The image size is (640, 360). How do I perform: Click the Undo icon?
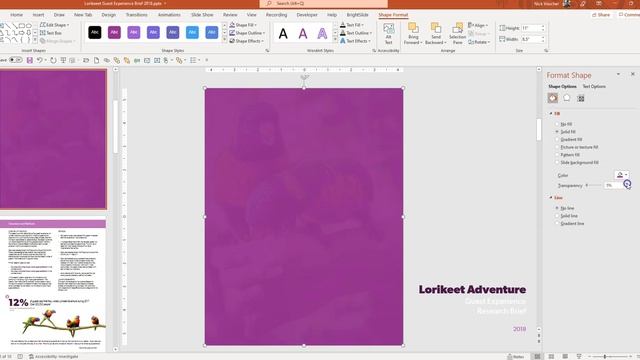[39, 60]
